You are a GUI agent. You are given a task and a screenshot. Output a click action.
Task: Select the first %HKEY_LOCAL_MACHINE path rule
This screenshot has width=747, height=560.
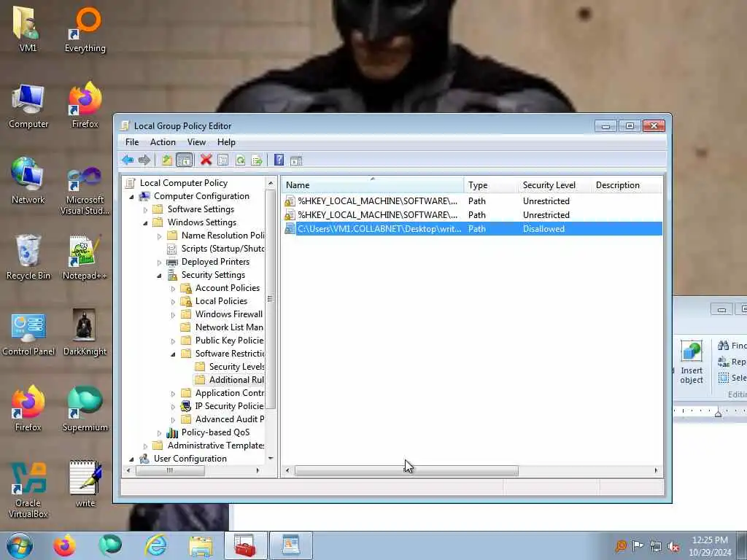pos(472,201)
